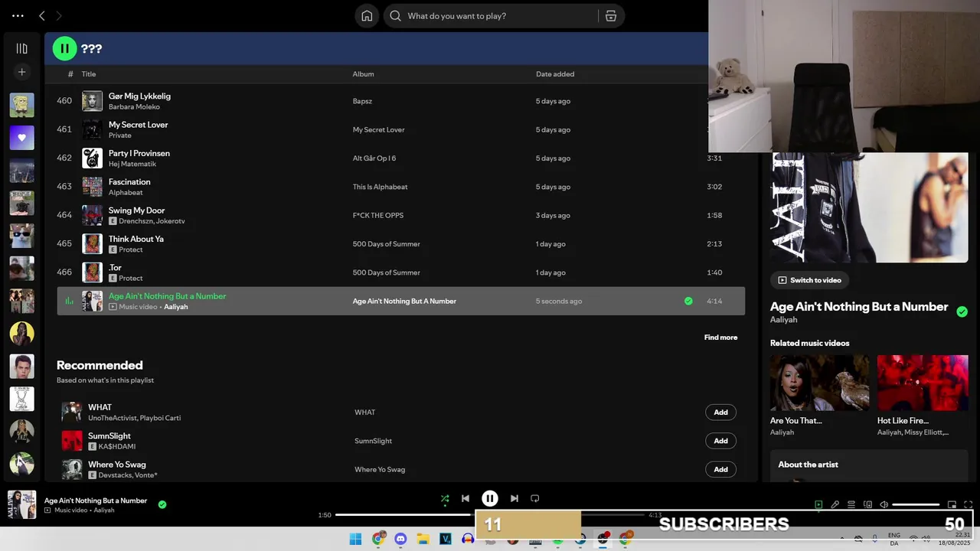Toggle saved checkmark in Aaliyah playlist row

point(688,301)
